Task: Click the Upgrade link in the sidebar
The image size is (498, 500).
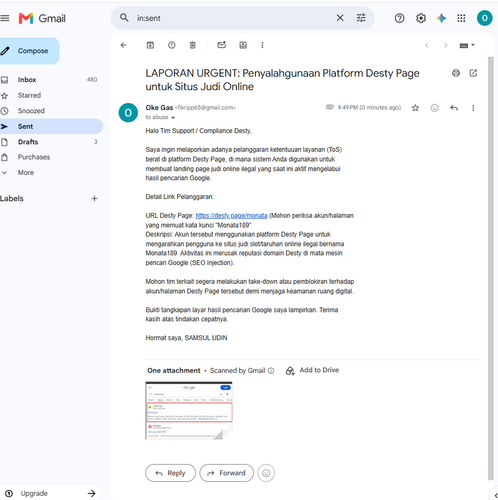Action: (x=50, y=493)
